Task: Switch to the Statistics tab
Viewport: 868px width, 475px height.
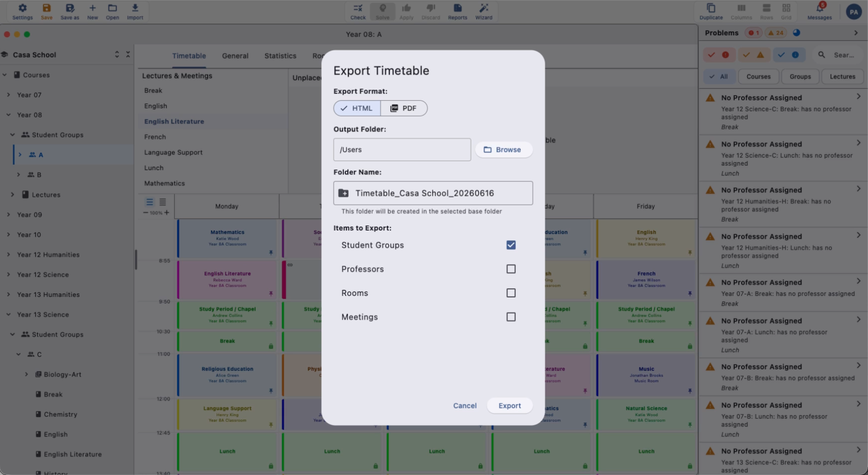Action: pyautogui.click(x=280, y=56)
